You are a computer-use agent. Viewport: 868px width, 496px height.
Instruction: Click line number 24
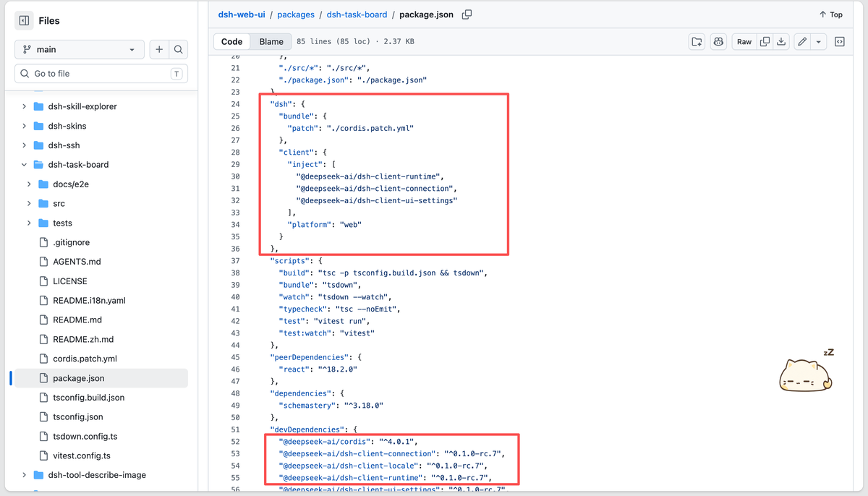pyautogui.click(x=235, y=104)
